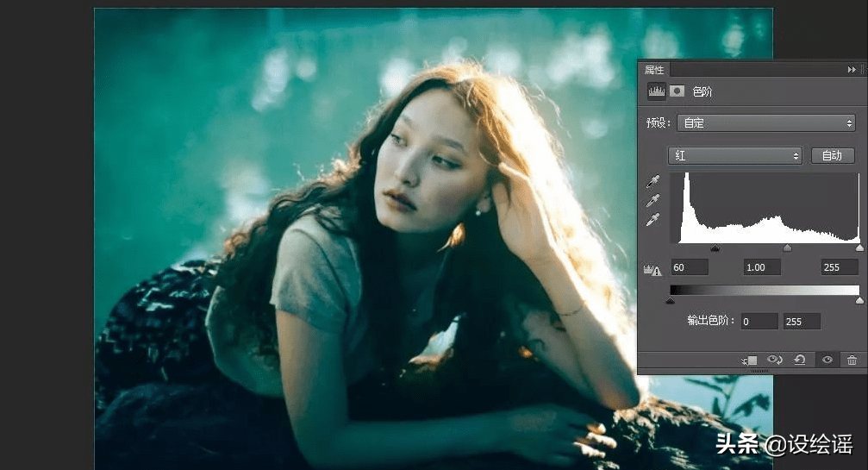Click the 自动 auto button
This screenshot has width=868, height=470.
pos(832,155)
